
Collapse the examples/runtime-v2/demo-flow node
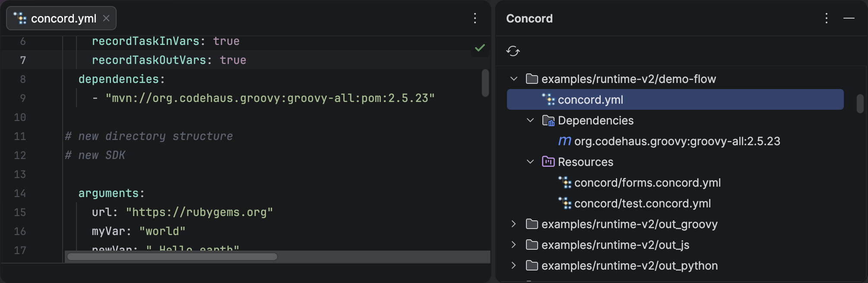click(514, 79)
